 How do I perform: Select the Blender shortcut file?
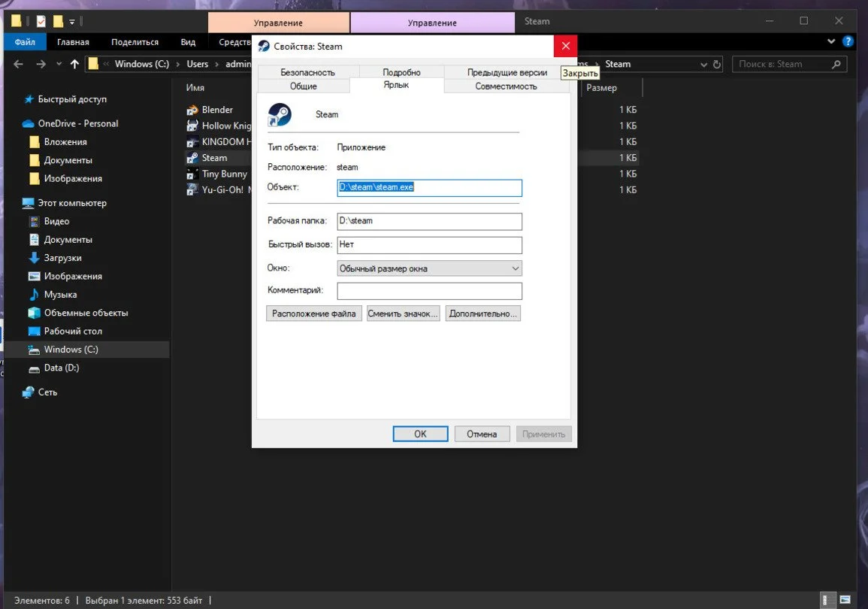tap(217, 110)
